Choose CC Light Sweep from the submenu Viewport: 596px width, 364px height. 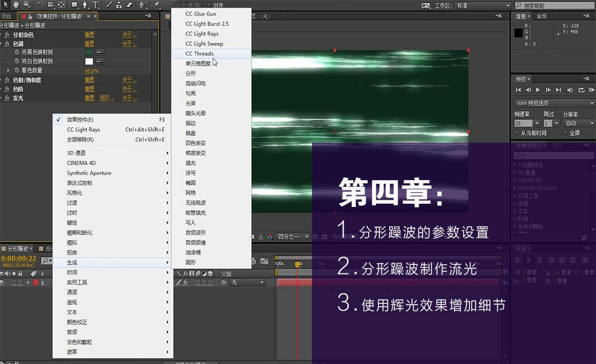tap(211, 44)
